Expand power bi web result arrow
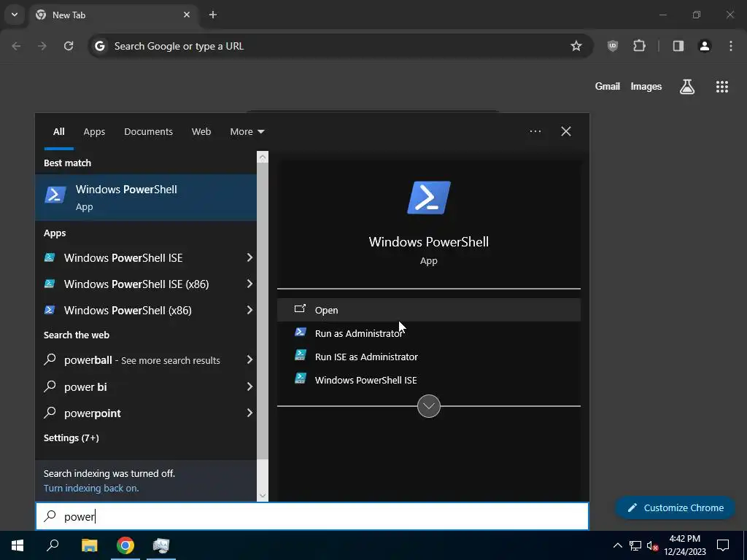 point(249,386)
